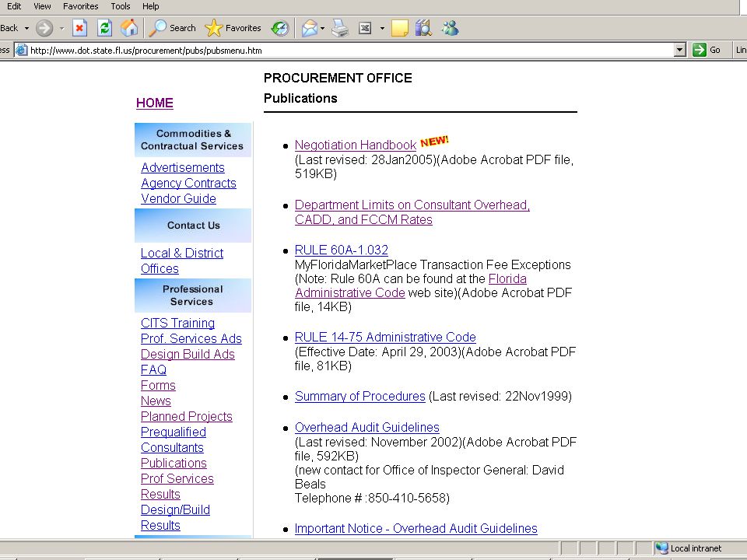747x560 pixels.
Task: Open the Agency Contracts link
Action: [188, 184]
